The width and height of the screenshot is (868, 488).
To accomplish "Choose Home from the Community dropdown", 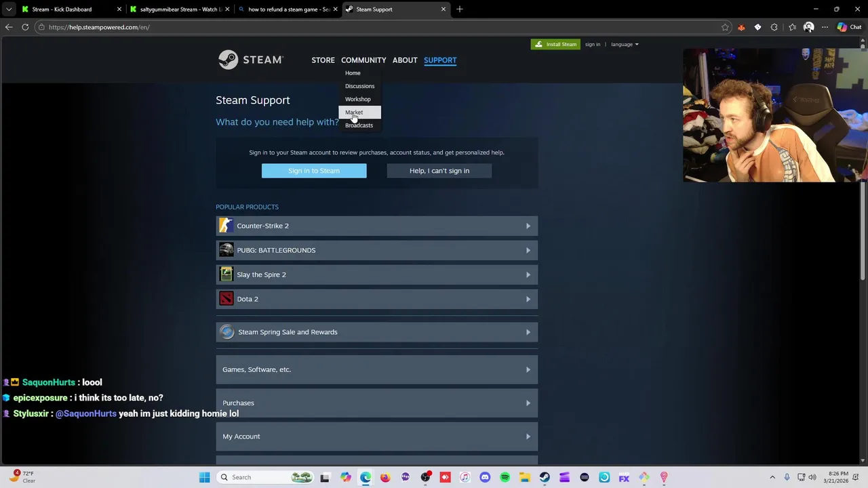I will pyautogui.click(x=353, y=73).
